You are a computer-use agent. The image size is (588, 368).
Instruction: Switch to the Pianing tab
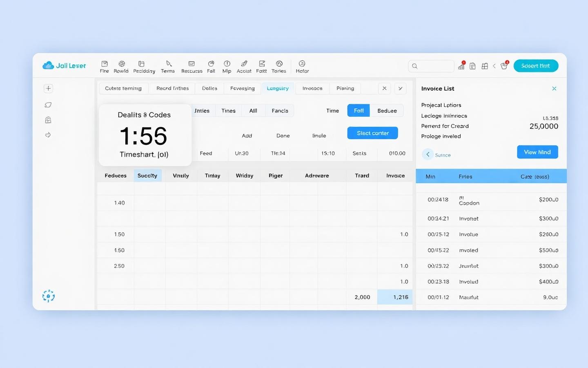[x=345, y=88]
